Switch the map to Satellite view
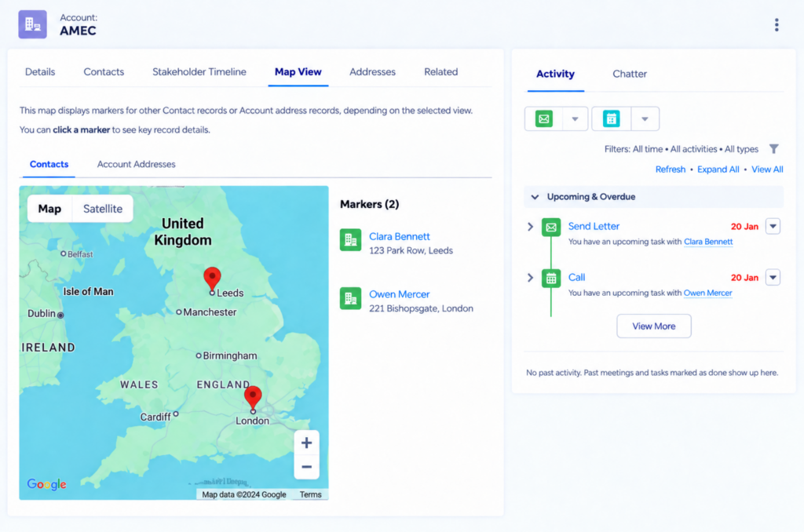The height and width of the screenshot is (532, 804). coord(103,209)
